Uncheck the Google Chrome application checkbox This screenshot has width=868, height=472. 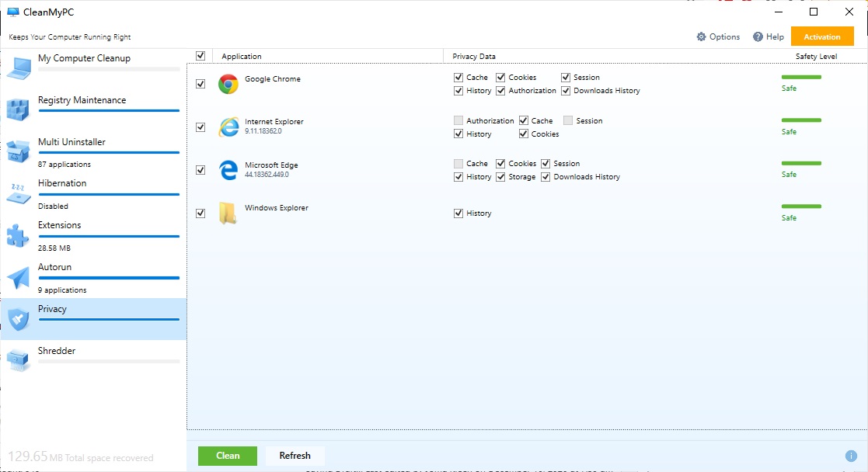pyautogui.click(x=200, y=84)
